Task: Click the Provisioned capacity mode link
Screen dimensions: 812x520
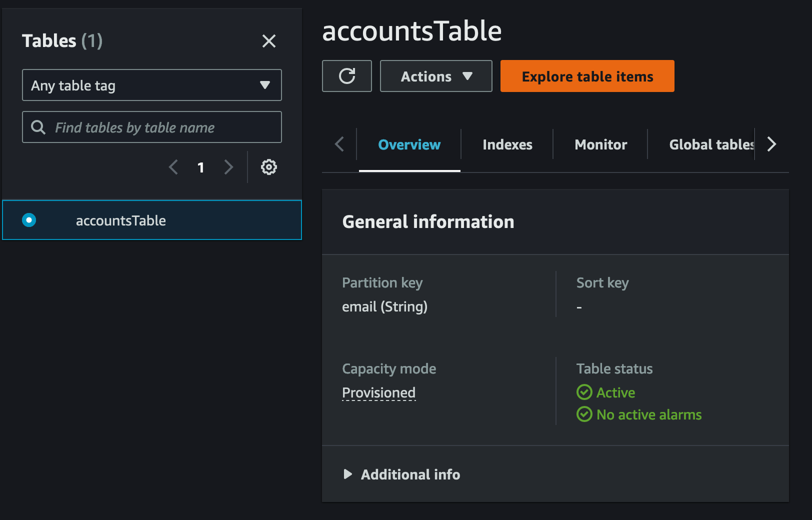Action: tap(379, 393)
